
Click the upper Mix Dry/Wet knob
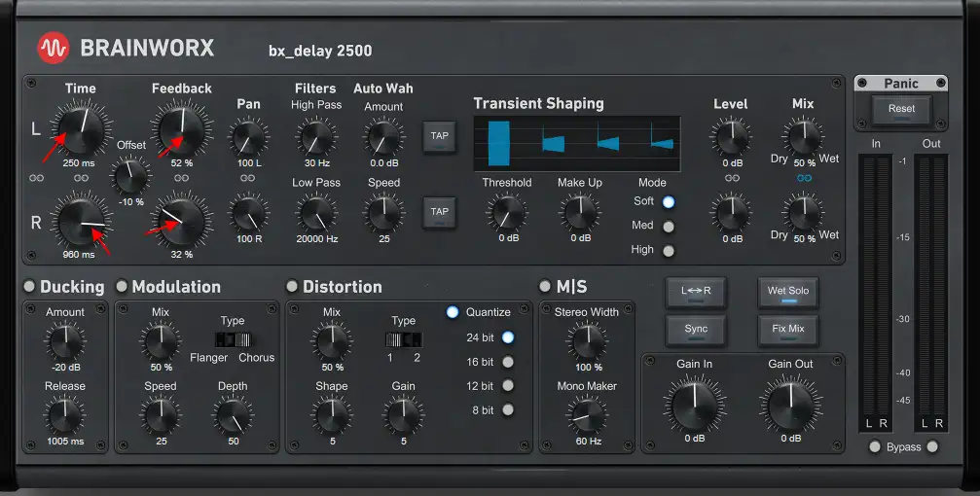[804, 137]
